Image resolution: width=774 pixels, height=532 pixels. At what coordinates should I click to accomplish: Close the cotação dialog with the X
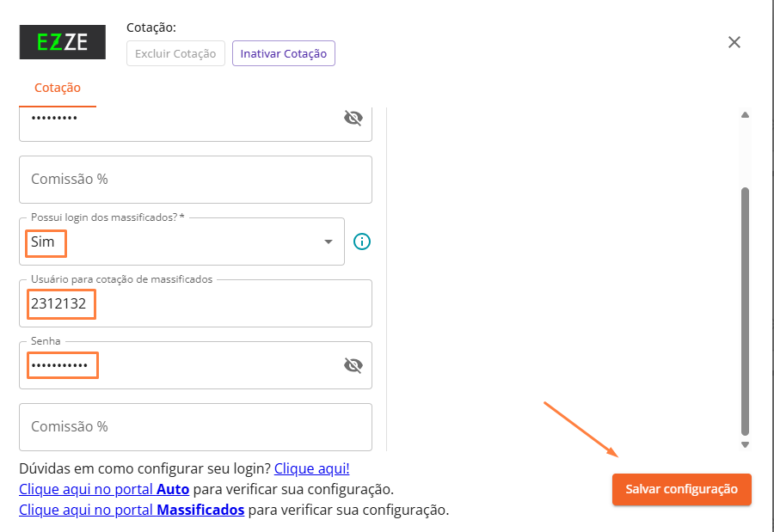(734, 42)
